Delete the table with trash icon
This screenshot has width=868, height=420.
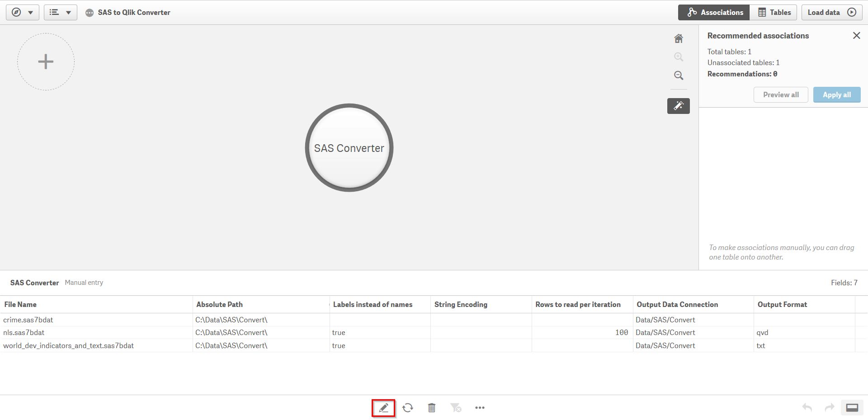point(432,408)
